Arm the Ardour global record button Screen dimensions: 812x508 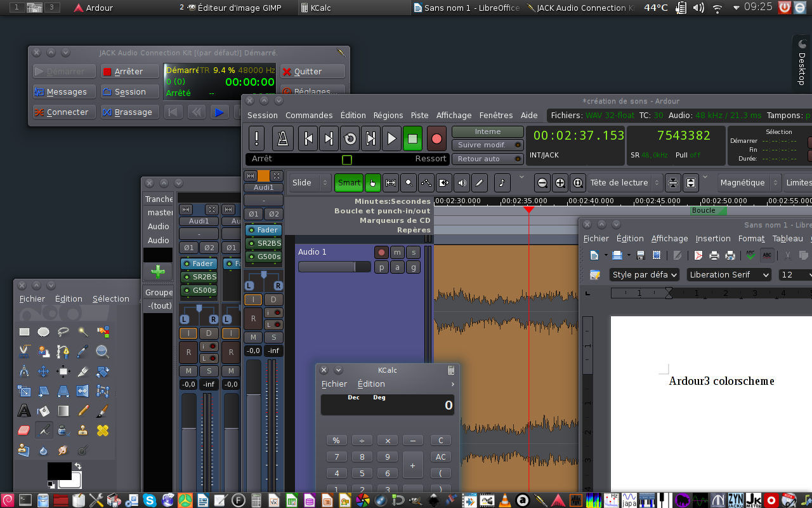coord(436,138)
